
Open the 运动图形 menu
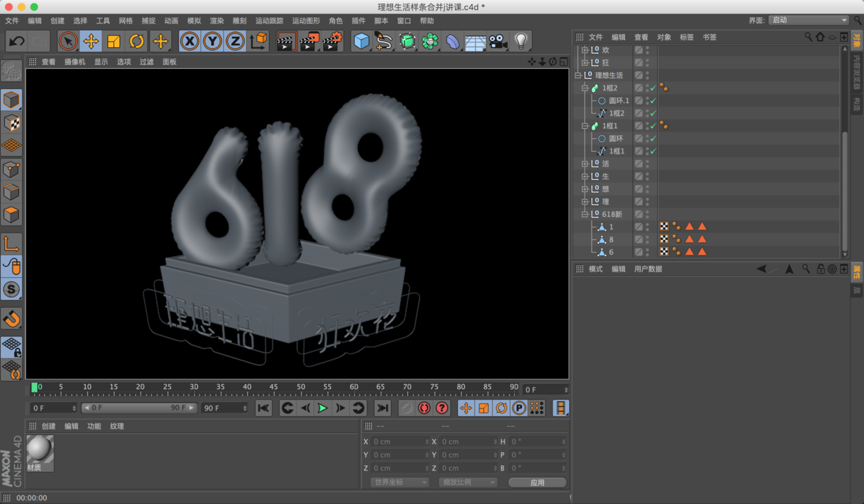click(x=306, y=21)
